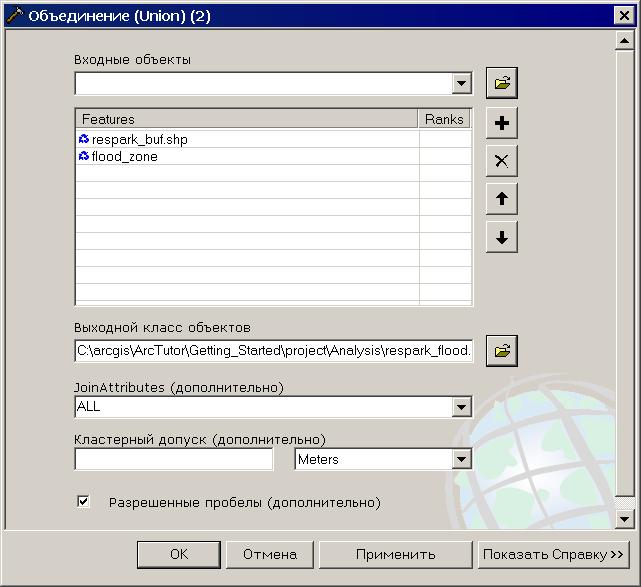Click the Применить button

tap(395, 554)
